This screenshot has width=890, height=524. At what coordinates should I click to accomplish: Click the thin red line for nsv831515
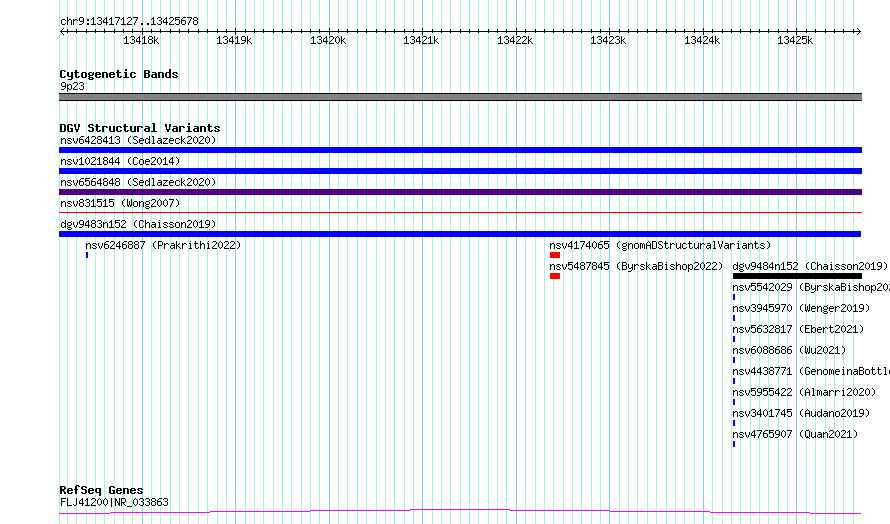click(460, 213)
